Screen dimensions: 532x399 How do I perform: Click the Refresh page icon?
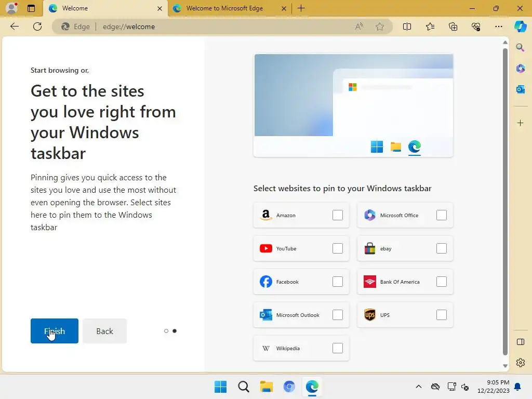point(37,26)
